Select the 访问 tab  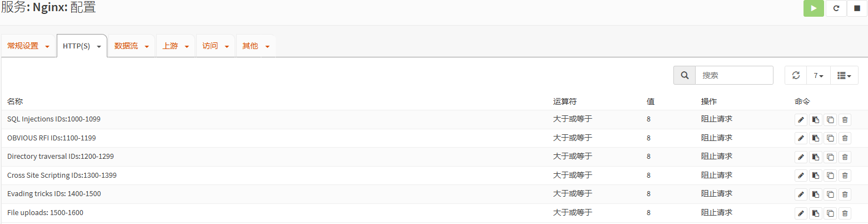coord(215,46)
